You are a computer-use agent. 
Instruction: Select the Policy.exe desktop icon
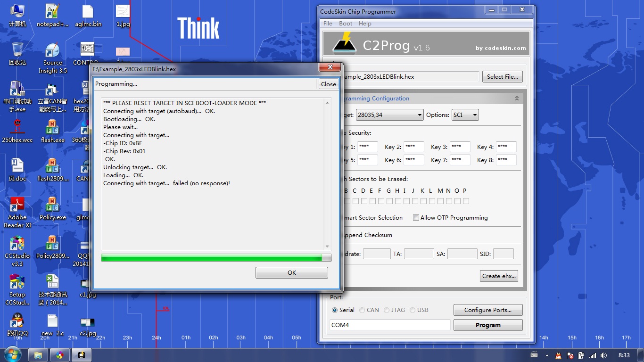[52, 208]
